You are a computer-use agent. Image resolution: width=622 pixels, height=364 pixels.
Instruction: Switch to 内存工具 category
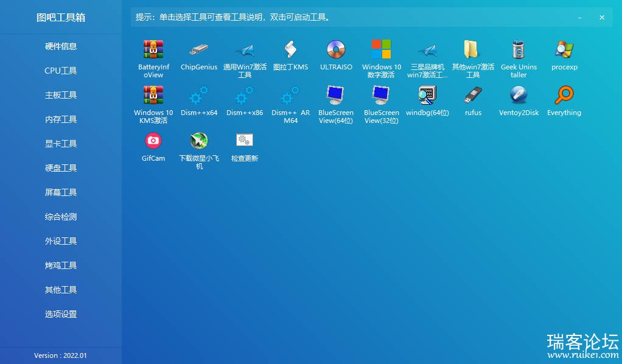(x=61, y=119)
